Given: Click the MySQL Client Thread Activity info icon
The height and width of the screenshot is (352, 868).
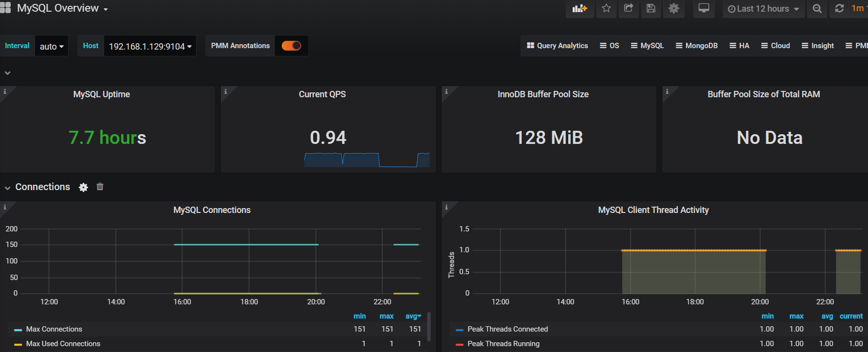Looking at the screenshot, I should 446,207.
